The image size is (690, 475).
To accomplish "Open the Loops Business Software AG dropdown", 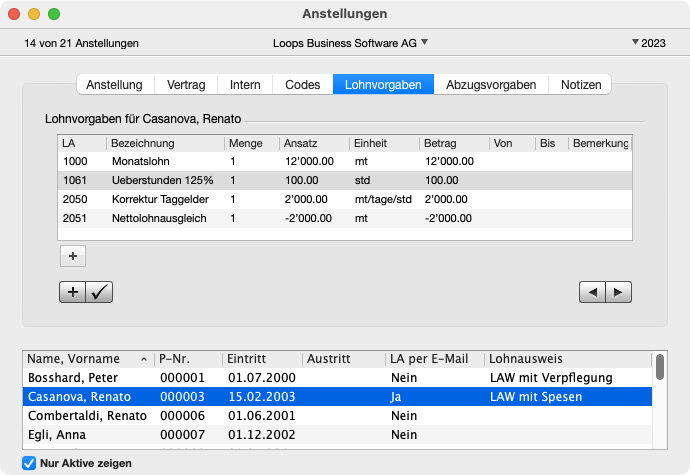I will point(350,43).
